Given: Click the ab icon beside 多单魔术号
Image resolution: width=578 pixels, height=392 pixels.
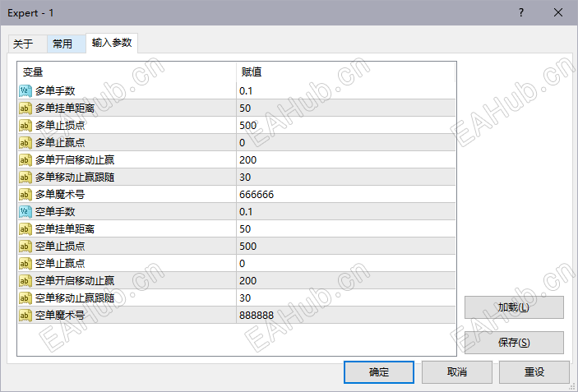Looking at the screenshot, I should pos(25,195).
